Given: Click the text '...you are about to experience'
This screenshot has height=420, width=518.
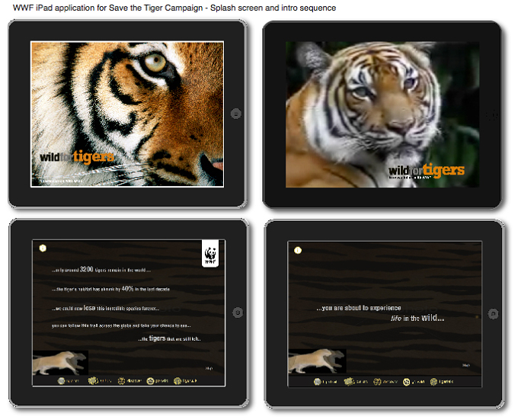Looking at the screenshot, I should 359,308.
